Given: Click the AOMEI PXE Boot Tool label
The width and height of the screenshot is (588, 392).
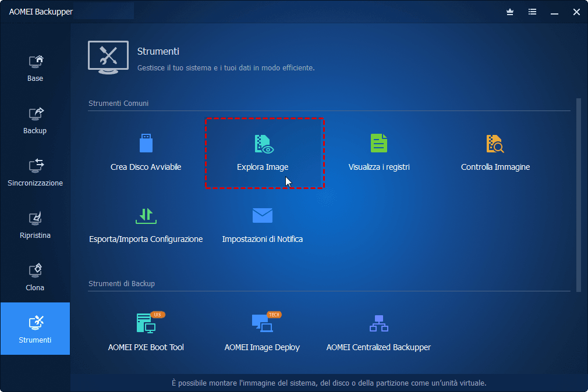Looking at the screenshot, I should click(146, 347).
